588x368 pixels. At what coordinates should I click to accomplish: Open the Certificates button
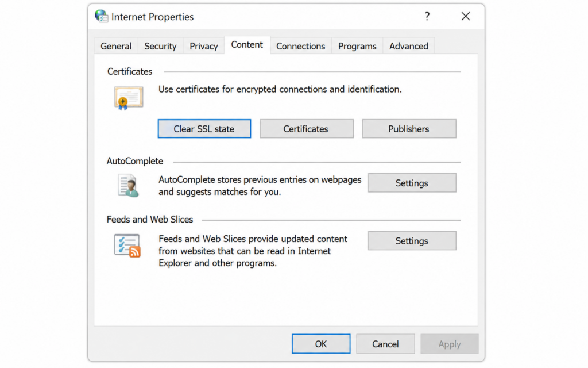(307, 129)
